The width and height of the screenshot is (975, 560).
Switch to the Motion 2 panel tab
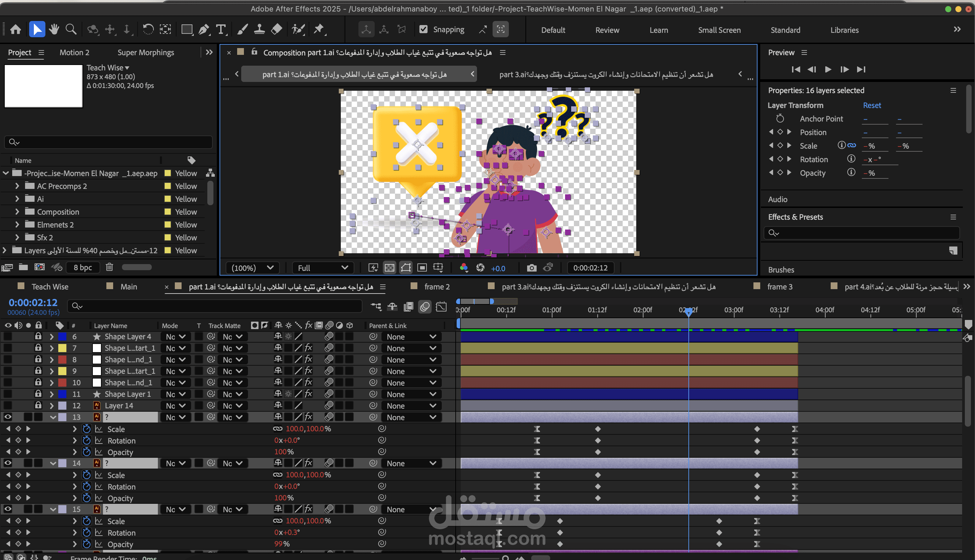(x=74, y=52)
